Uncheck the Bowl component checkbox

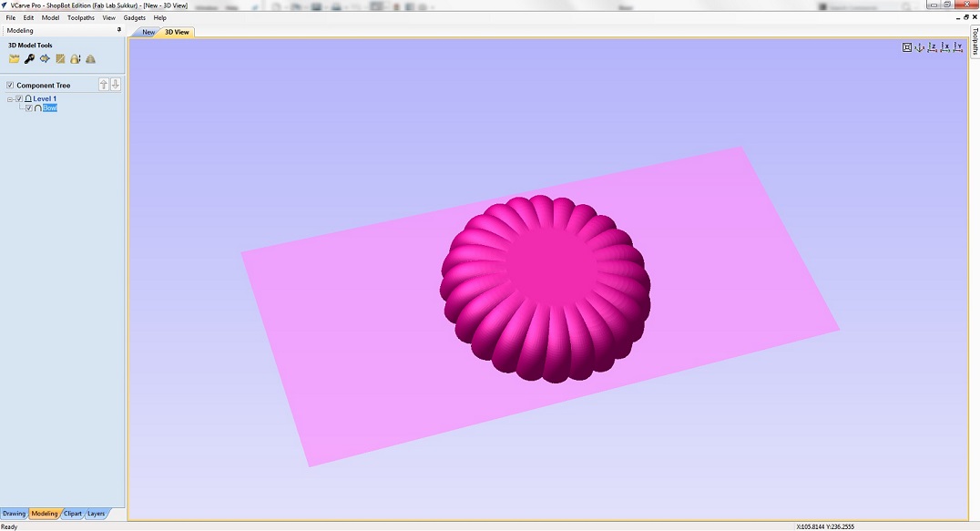pos(29,108)
